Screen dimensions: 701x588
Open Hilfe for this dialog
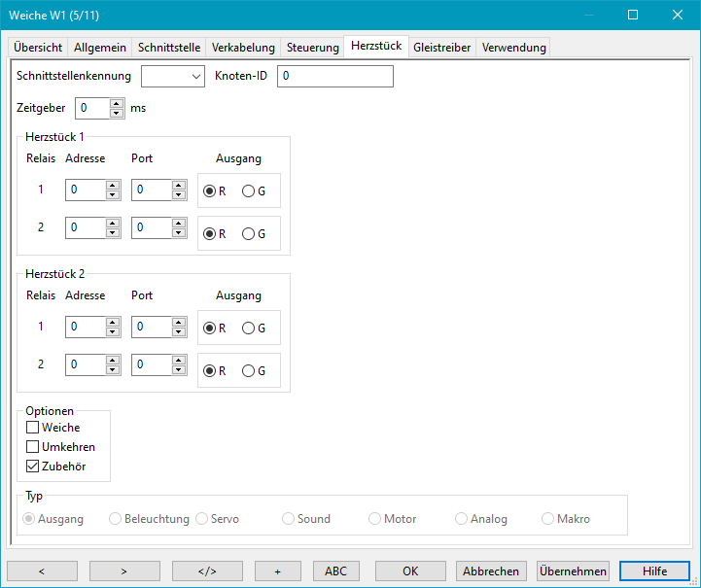coord(654,571)
